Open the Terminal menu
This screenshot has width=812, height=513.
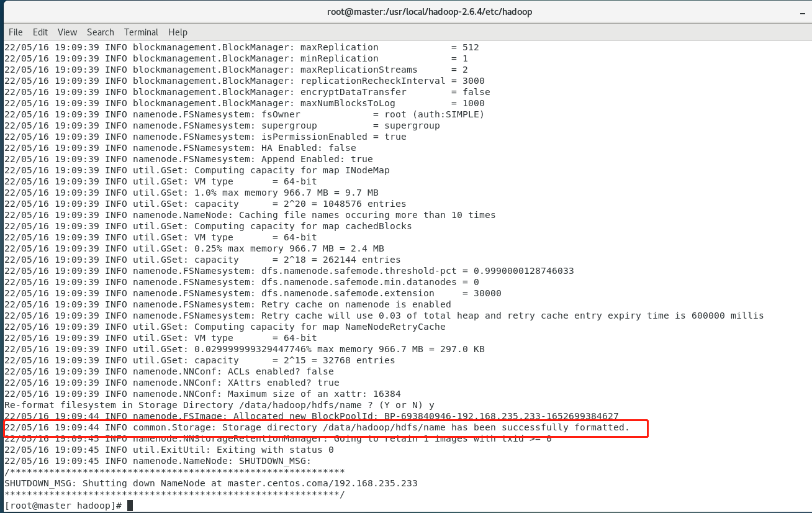141,32
